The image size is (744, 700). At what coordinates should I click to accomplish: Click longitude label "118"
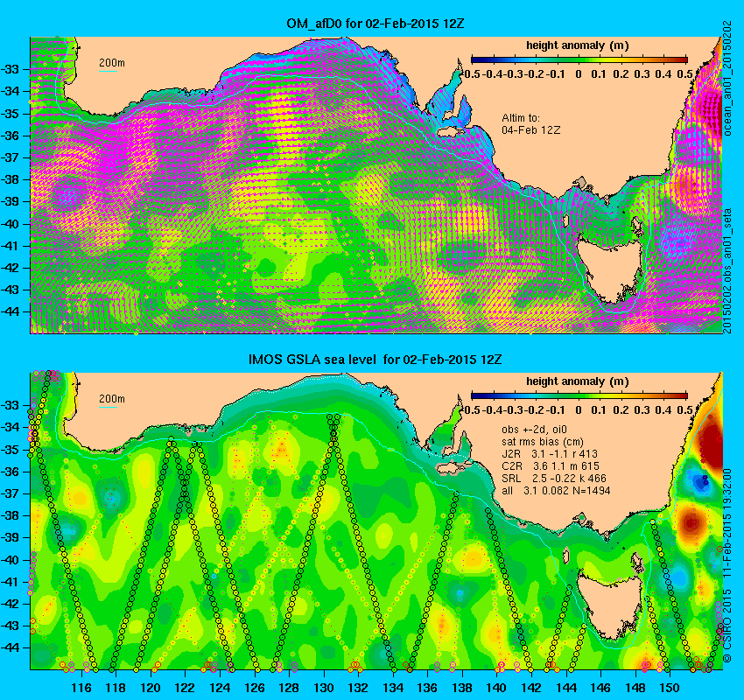[116, 688]
